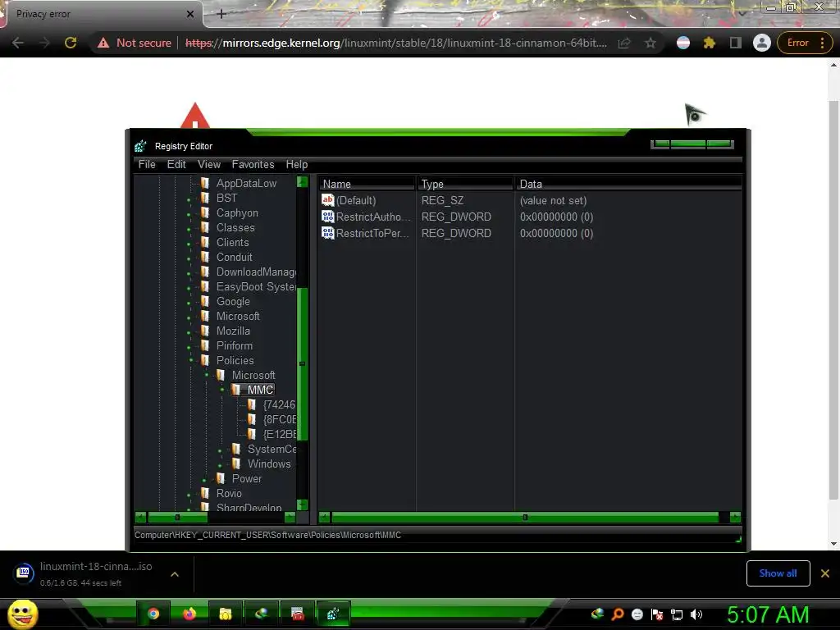Click the '(value not set)' data cell
The image size is (840, 630).
point(553,200)
